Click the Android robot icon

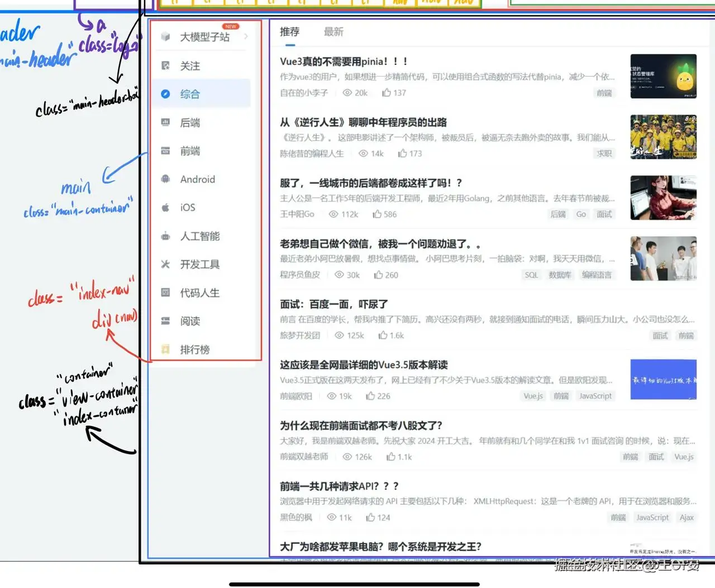coord(165,179)
